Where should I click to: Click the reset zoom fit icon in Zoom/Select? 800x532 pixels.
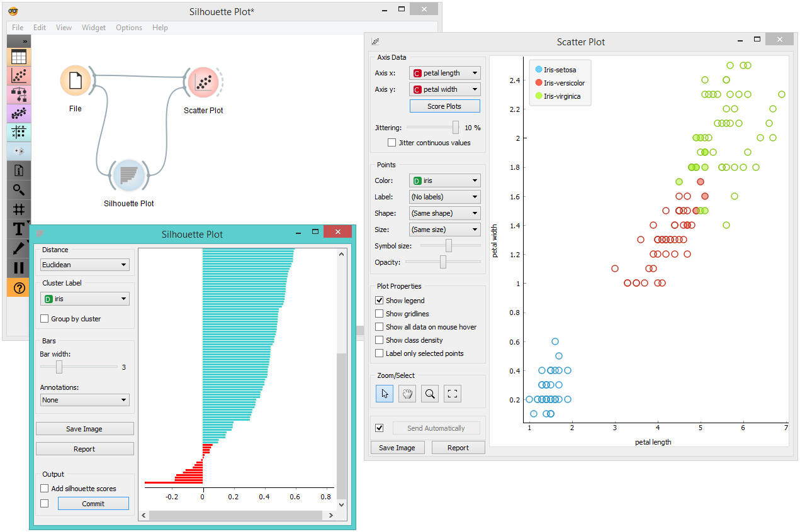click(453, 394)
